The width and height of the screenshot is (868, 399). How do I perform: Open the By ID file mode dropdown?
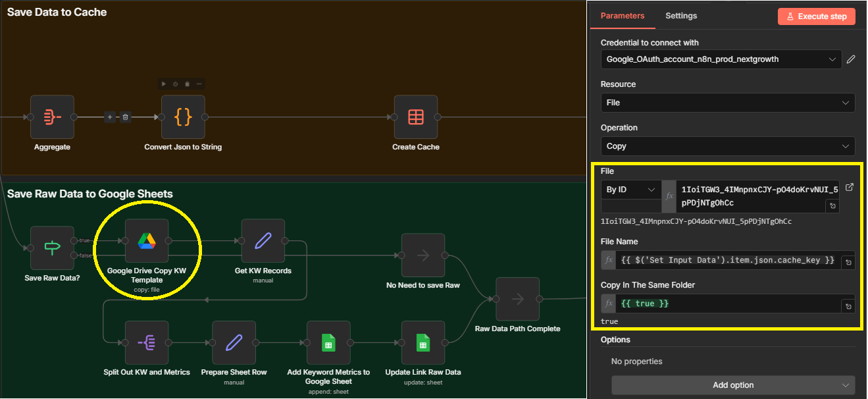630,190
